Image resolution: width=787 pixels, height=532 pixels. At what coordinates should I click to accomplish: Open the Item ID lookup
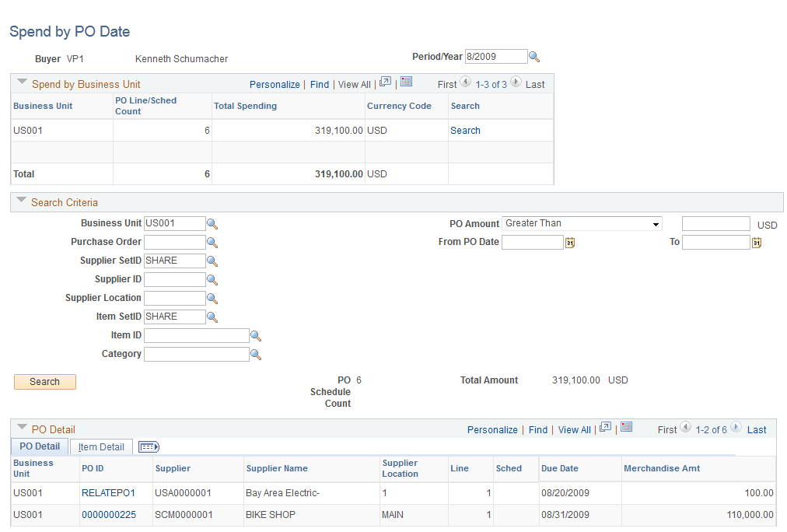click(256, 335)
